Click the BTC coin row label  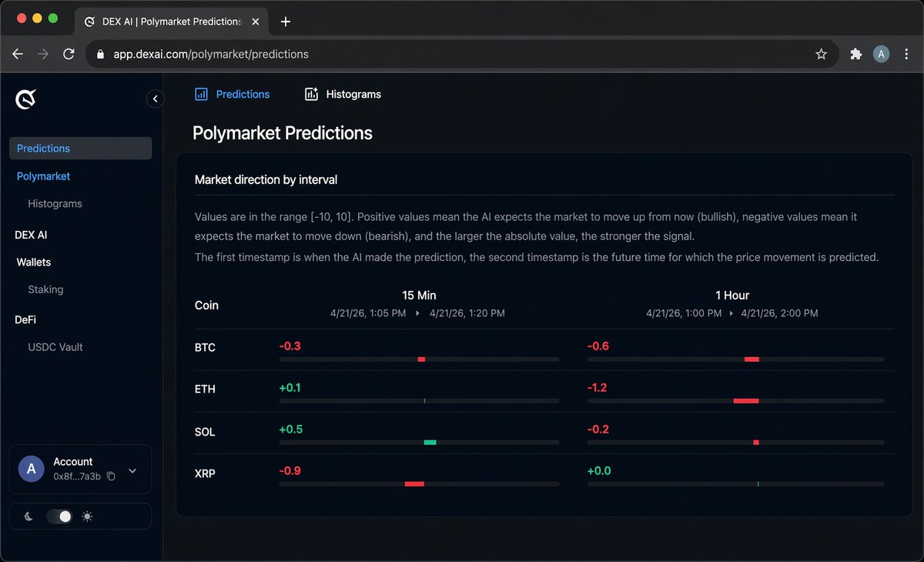click(x=205, y=348)
